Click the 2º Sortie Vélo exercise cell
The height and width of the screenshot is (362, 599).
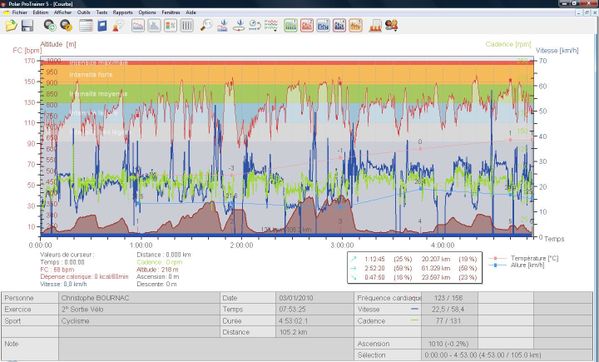[x=139, y=309]
